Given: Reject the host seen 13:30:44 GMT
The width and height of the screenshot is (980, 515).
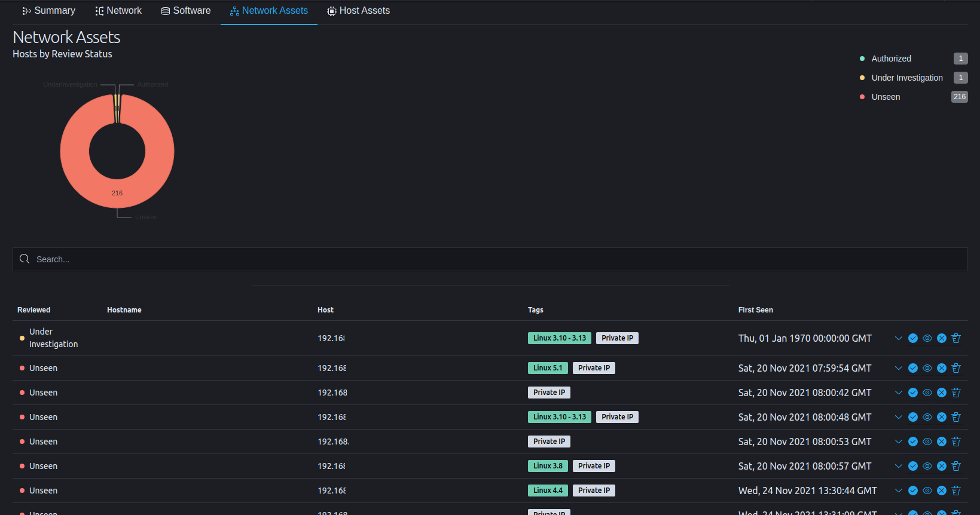Looking at the screenshot, I should tap(942, 491).
